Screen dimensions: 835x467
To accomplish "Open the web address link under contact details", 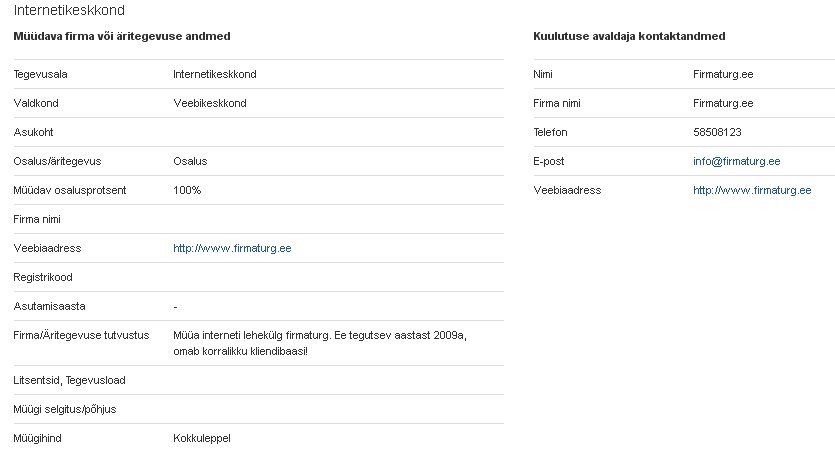I will pos(752,190).
